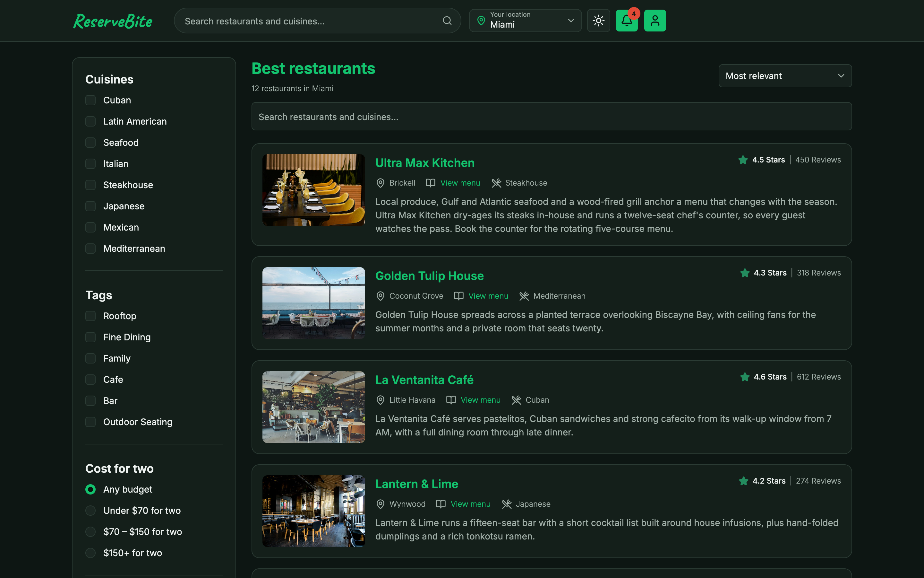Screen dimensions: 924x578
Task: Click the menu book icon for Lantern & Lime
Action: pyautogui.click(x=441, y=504)
